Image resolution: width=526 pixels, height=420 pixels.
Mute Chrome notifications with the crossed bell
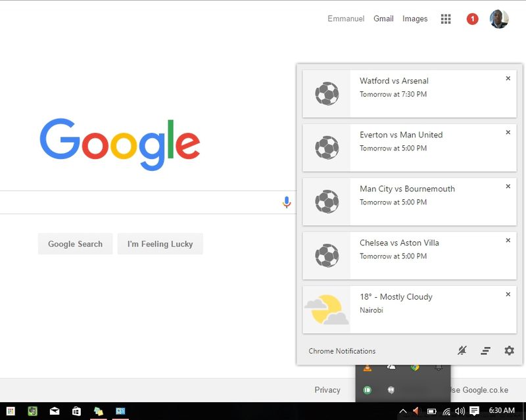[x=462, y=350]
